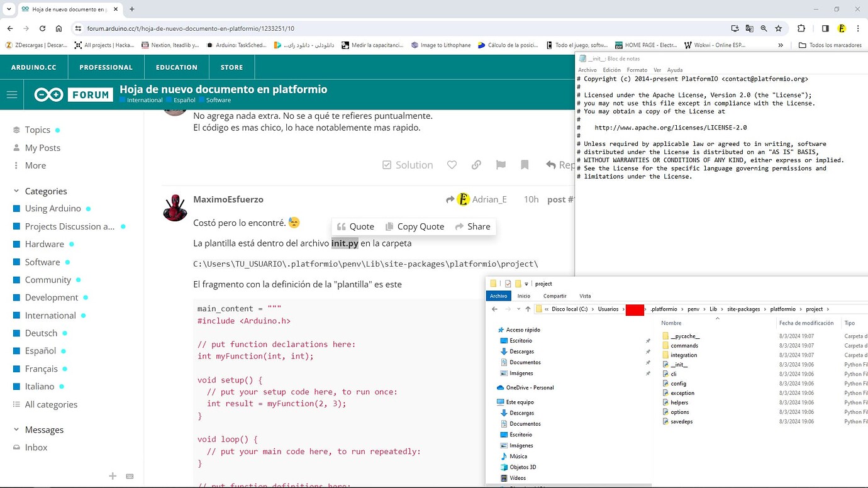The height and width of the screenshot is (488, 868).
Task: Bookmark the post above the reply
Action: (525, 165)
